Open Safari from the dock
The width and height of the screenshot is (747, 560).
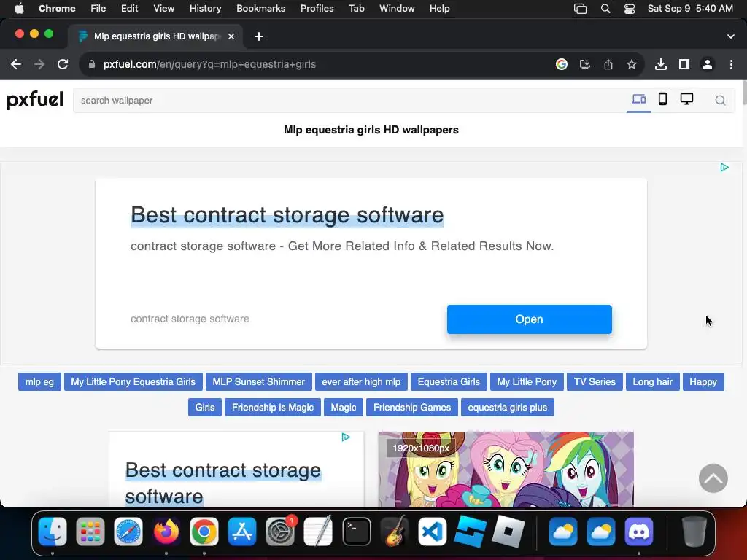tap(128, 532)
